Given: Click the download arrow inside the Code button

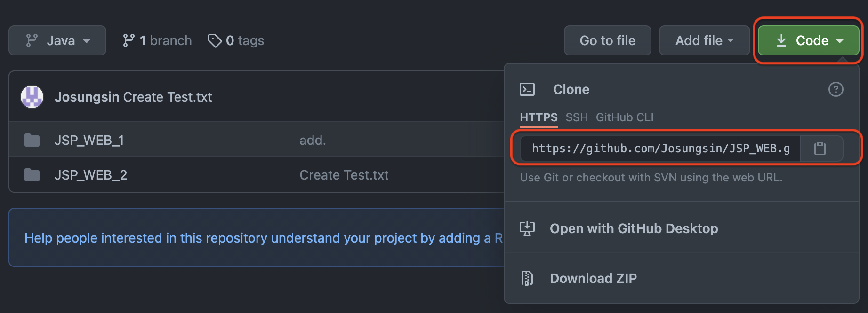Looking at the screenshot, I should point(782,40).
